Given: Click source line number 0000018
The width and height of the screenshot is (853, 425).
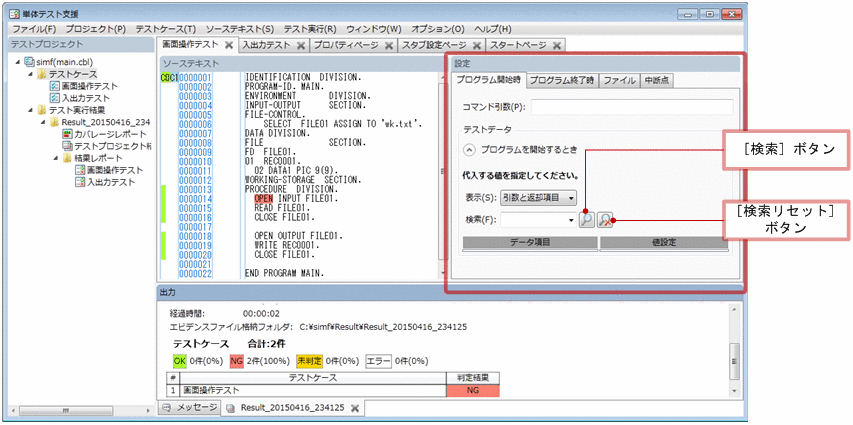Looking at the screenshot, I should click(195, 236).
